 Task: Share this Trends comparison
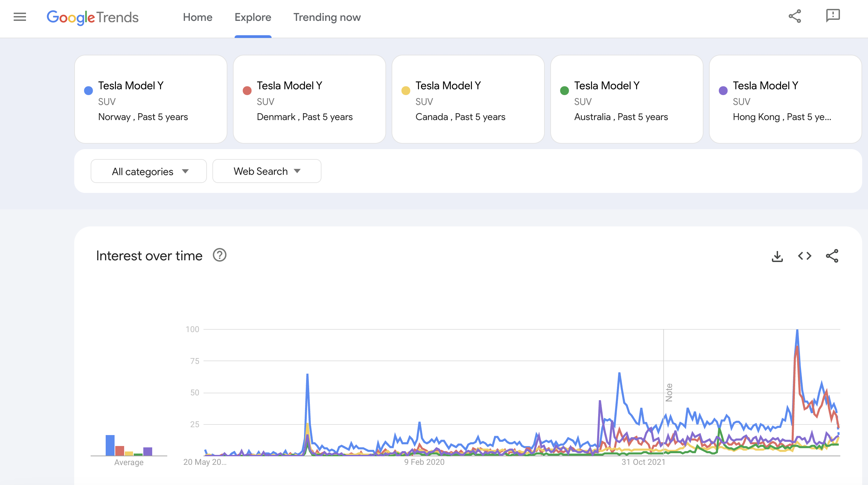click(x=795, y=16)
